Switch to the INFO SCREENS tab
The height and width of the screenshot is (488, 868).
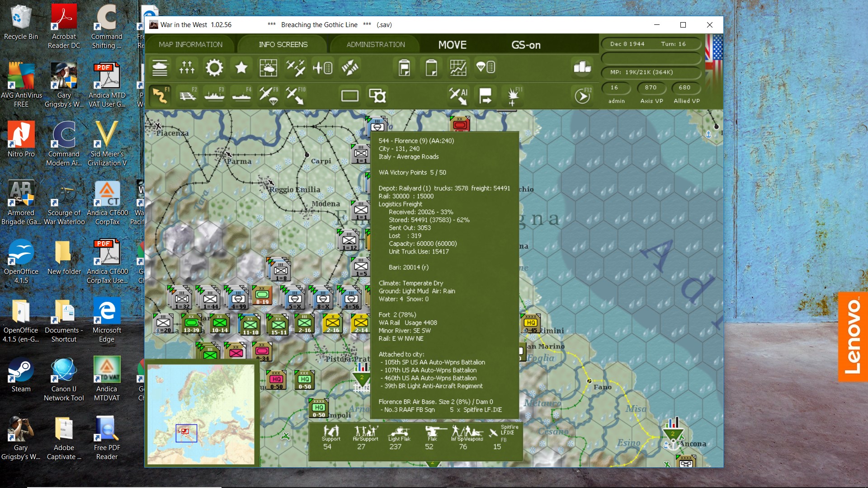pos(283,44)
